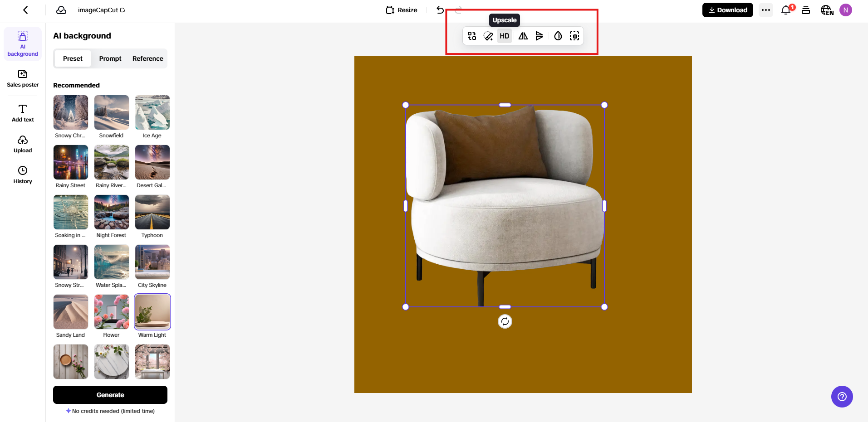Screen dimensions: 868x422
Task: Switch to the Prompt tab
Action: 110,58
